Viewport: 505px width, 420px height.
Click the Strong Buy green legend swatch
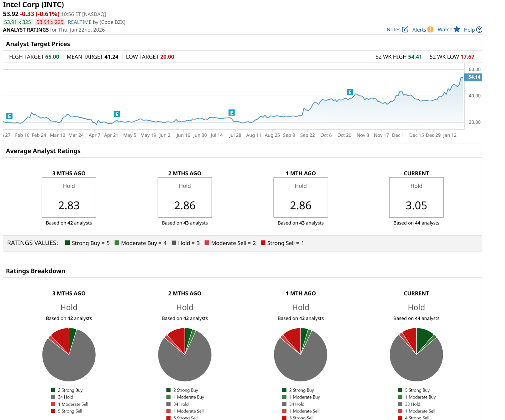pos(68,243)
